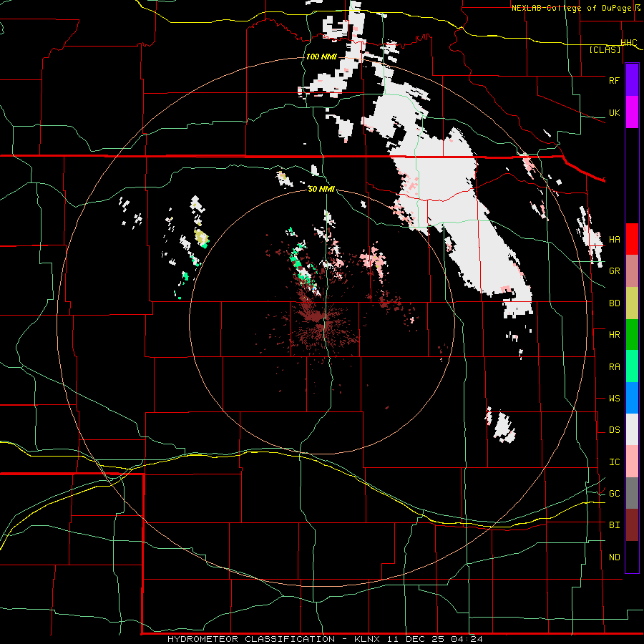Click the 'HR' legend label
Screen dimensions: 644x644
(x=614, y=335)
